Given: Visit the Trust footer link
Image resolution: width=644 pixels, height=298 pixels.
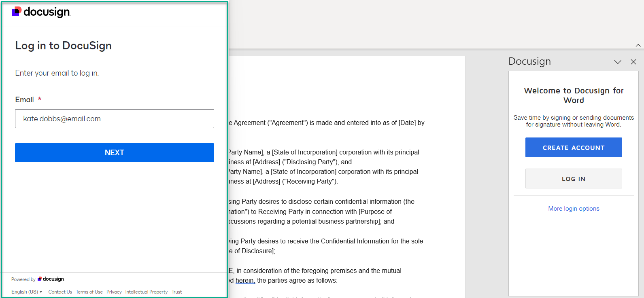Looking at the screenshot, I should [x=176, y=292].
